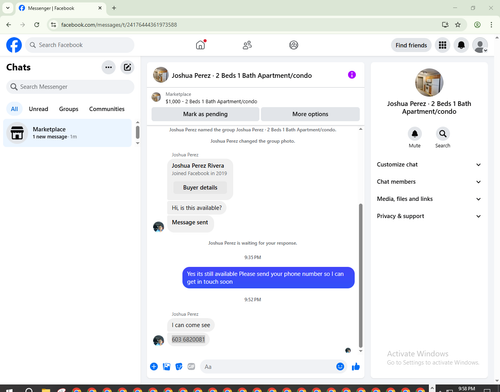The width and height of the screenshot is (500, 392).
Task: Reload the page in Chrome
Action: [37, 25]
